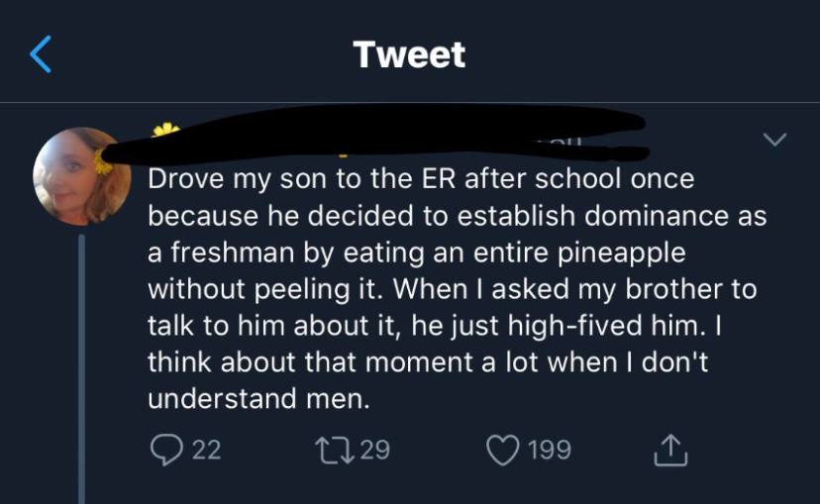
Task: Open the author's profile picture
Action: point(81,176)
